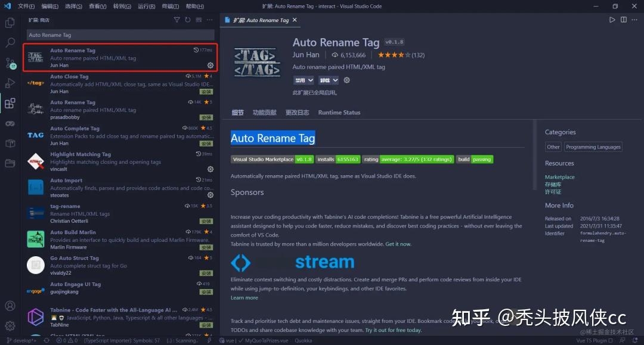Click Try it out for free today link
The height and width of the screenshot is (345, 644).
tap(393, 330)
